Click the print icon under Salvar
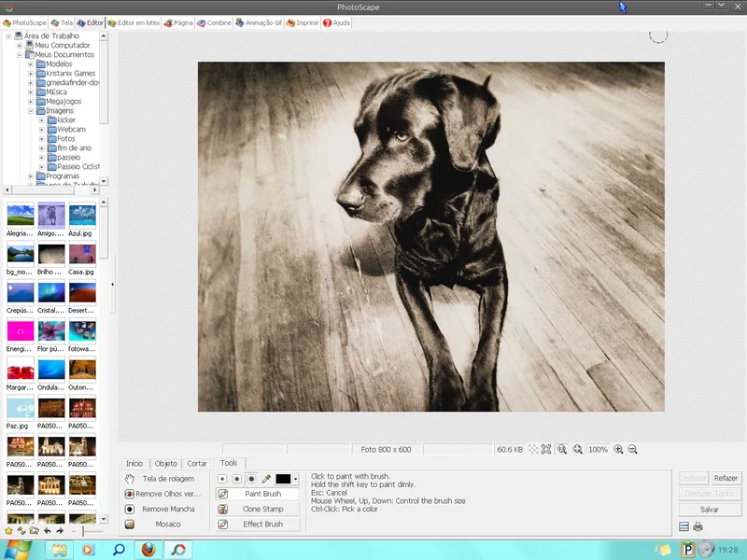This screenshot has height=560, width=747. coord(698,527)
